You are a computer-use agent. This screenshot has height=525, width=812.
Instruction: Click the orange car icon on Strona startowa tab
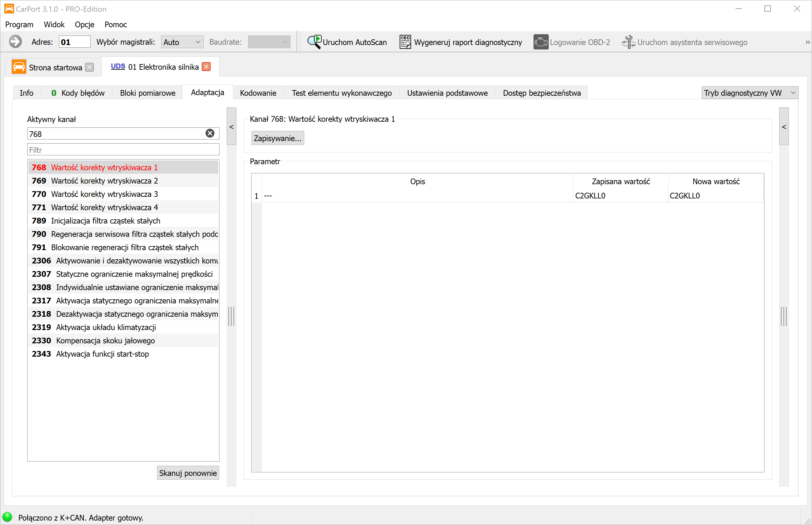click(19, 67)
